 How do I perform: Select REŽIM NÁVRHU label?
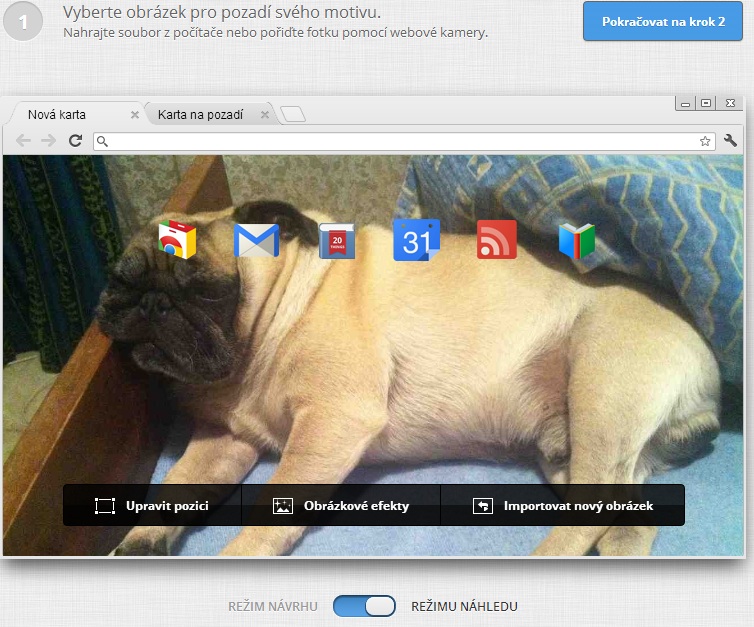[x=273, y=606]
